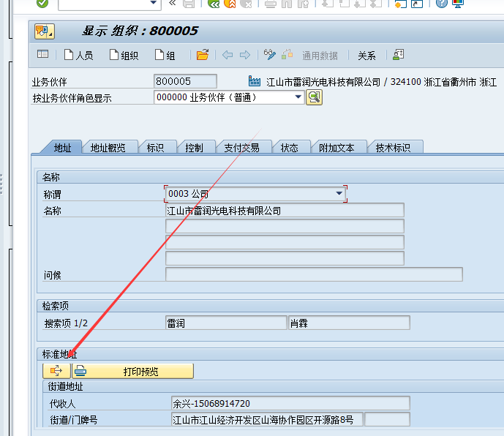Click the left arrow navigation icon
The image size is (504, 436).
227,55
